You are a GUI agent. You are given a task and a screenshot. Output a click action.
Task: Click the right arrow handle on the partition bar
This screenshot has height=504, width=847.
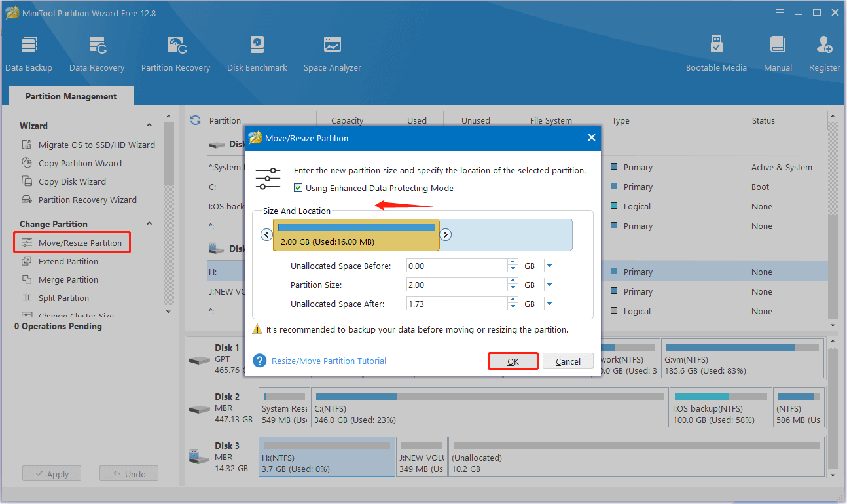point(445,235)
